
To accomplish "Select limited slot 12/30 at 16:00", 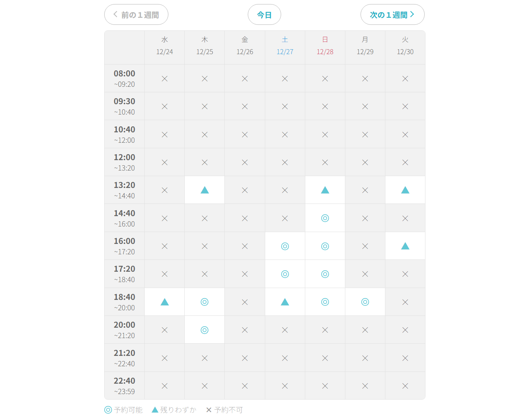I will point(405,246).
